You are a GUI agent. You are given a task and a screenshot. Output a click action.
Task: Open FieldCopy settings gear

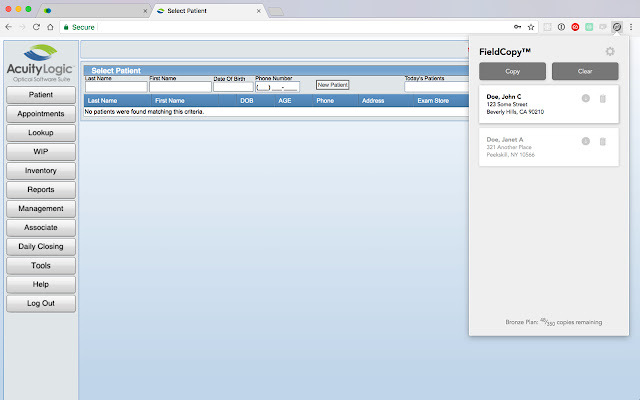pos(610,51)
